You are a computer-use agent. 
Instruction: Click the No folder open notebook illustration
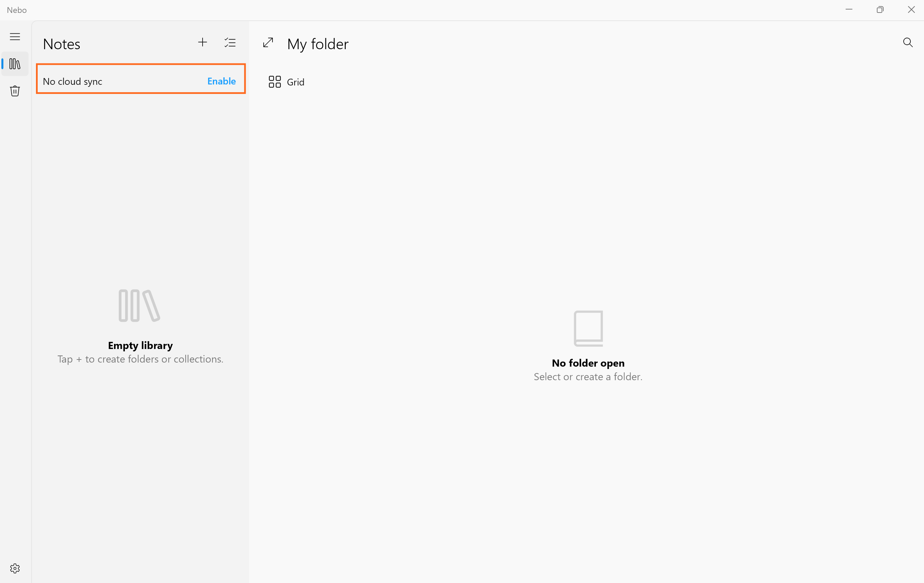point(588,328)
